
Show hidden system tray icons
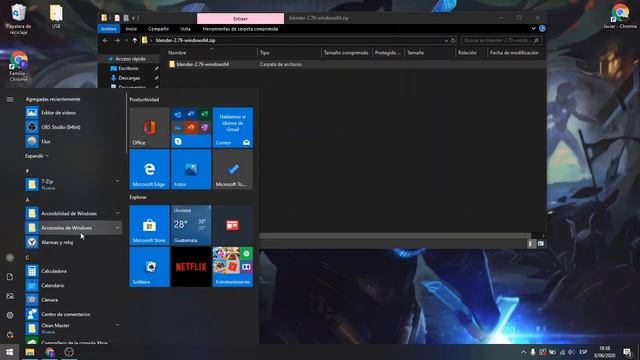tap(523, 352)
